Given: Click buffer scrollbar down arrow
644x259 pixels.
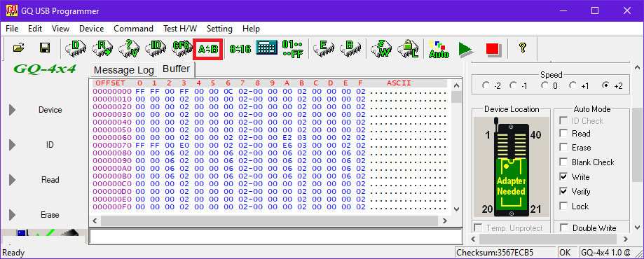Looking at the screenshot, I should pyautogui.click(x=456, y=209).
